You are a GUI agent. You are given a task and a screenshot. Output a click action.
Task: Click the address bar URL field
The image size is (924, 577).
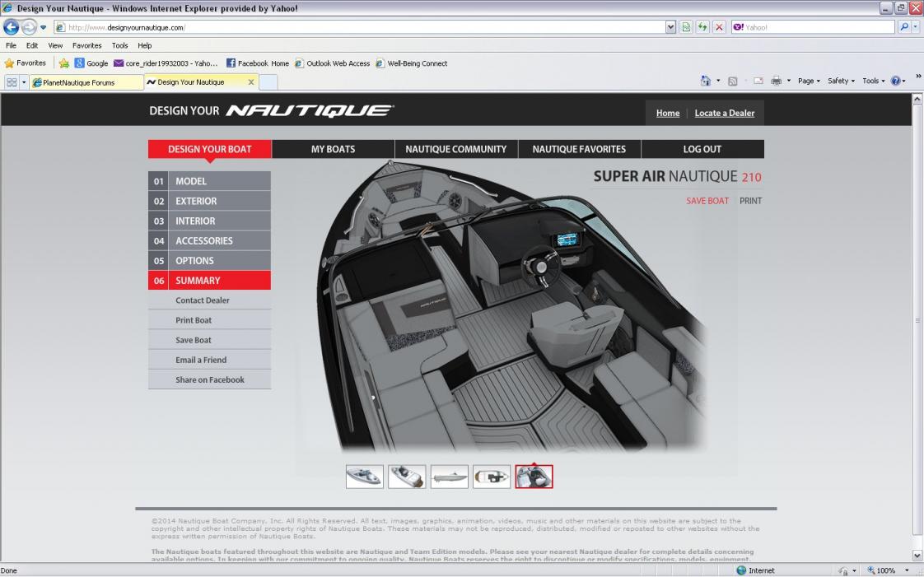pyautogui.click(x=359, y=27)
